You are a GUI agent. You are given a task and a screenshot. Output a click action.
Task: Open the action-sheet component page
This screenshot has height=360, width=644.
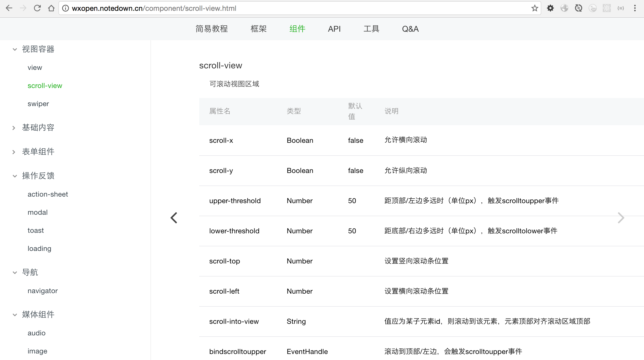[x=48, y=194]
